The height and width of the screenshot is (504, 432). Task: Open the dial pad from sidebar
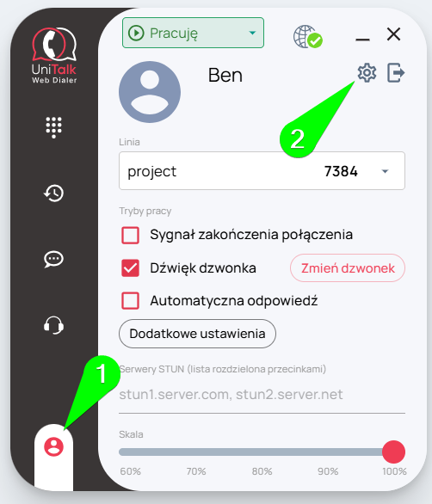[x=53, y=127]
